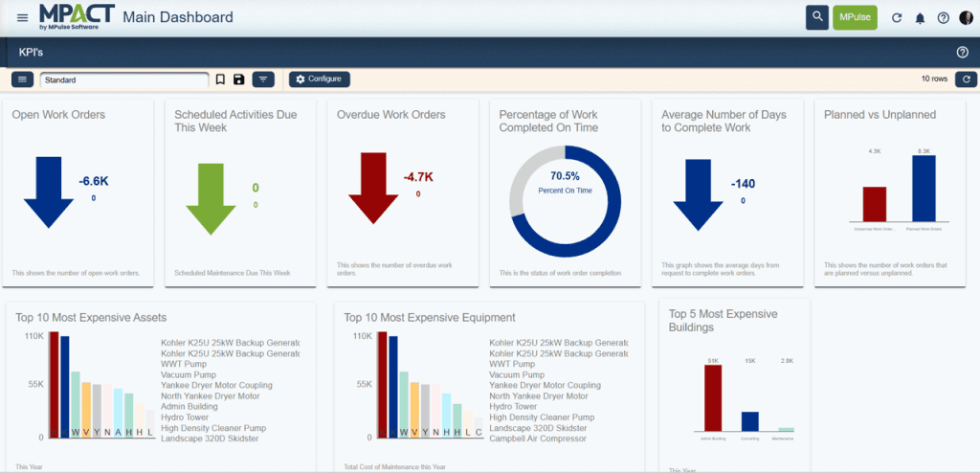
Task: Click the search magnifier button
Action: pos(816,17)
